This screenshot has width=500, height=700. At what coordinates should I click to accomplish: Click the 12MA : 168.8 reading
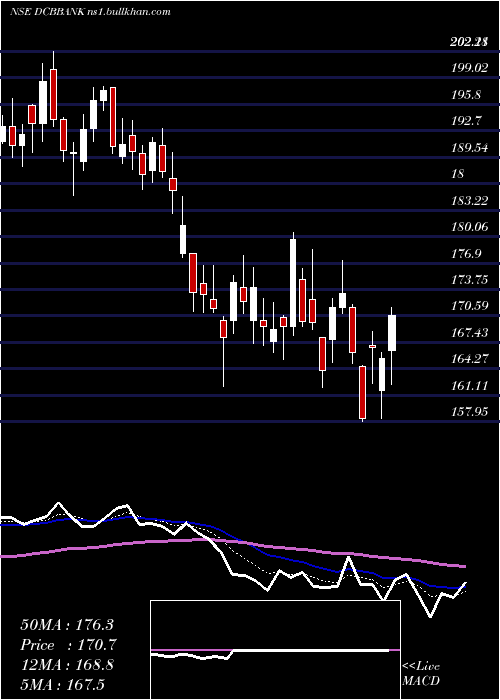(x=67, y=665)
